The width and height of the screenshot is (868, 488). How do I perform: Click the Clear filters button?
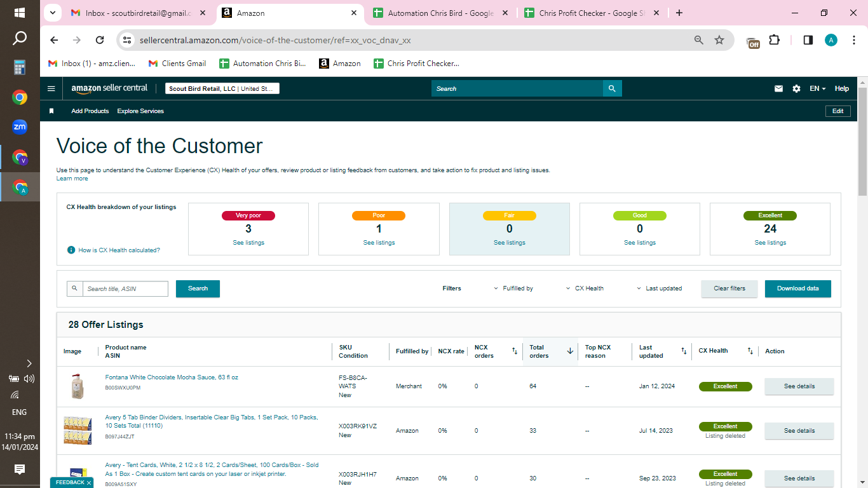729,288
